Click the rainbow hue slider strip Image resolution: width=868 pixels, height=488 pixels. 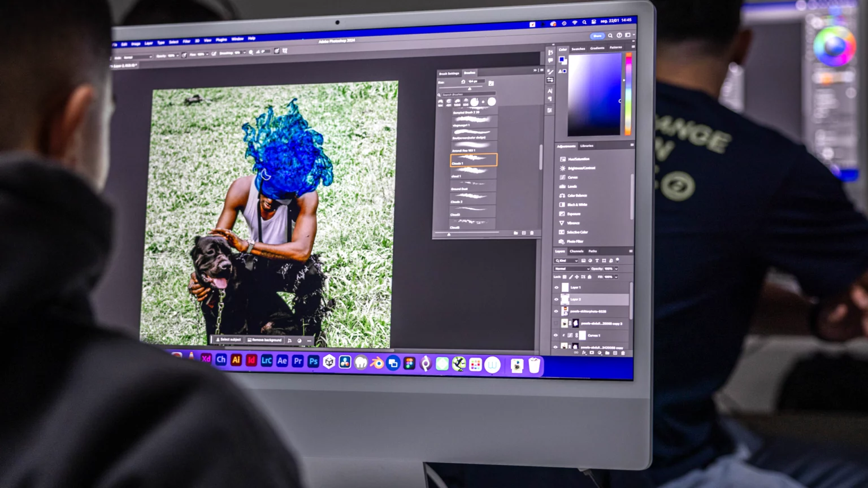pyautogui.click(x=628, y=94)
